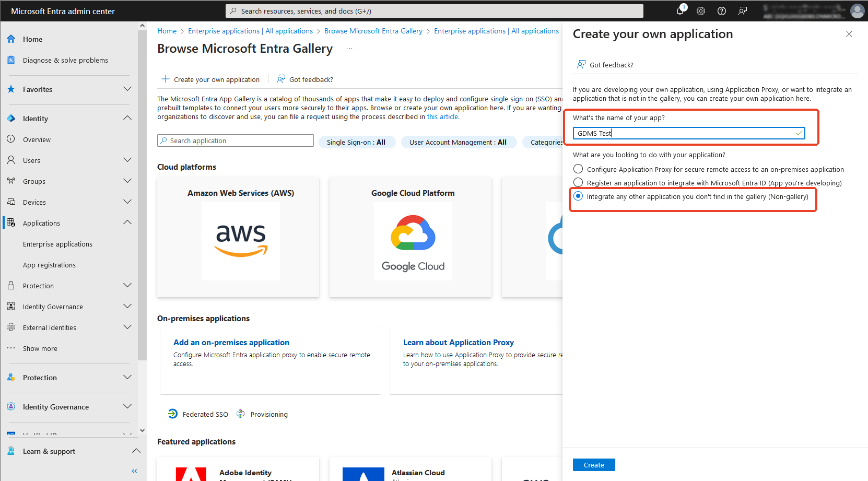Open the Categories filter pill

(543, 142)
